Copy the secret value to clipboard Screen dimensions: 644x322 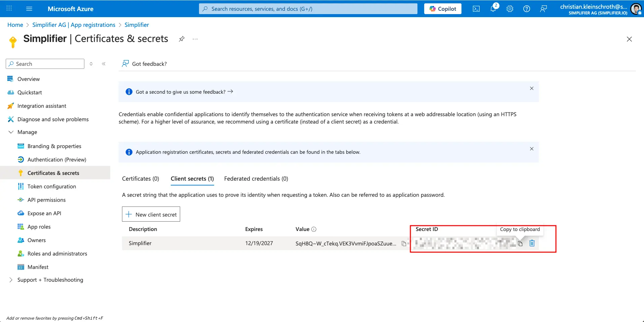point(404,243)
